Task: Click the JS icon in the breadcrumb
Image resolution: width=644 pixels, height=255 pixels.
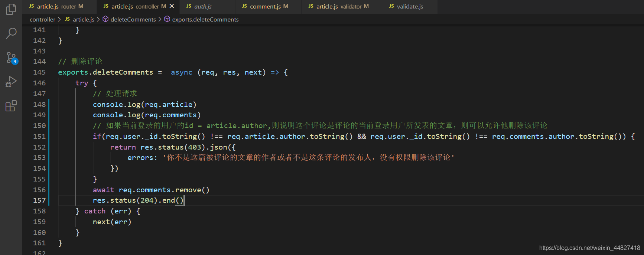Action: (67, 19)
